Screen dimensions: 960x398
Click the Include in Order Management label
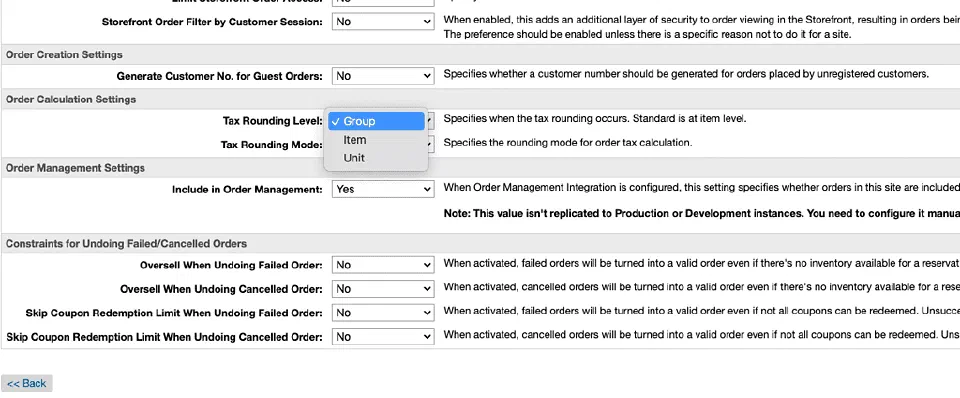(x=247, y=190)
